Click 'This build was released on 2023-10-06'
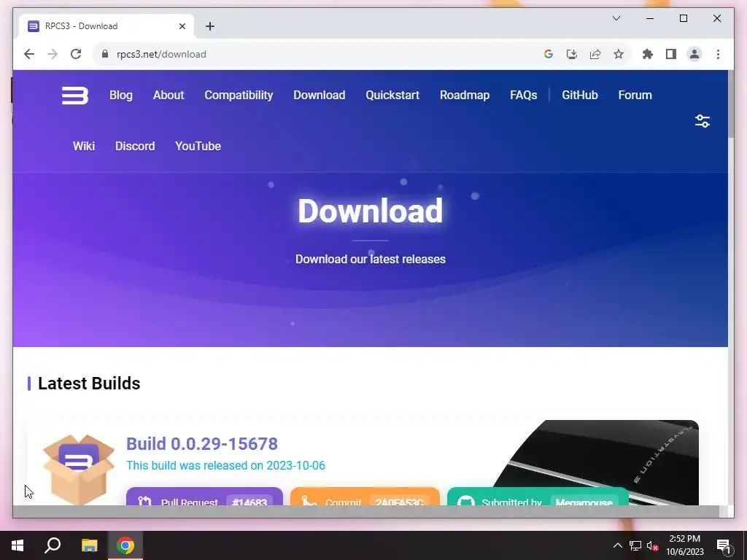Screen dimensions: 747x560 click(x=226, y=465)
